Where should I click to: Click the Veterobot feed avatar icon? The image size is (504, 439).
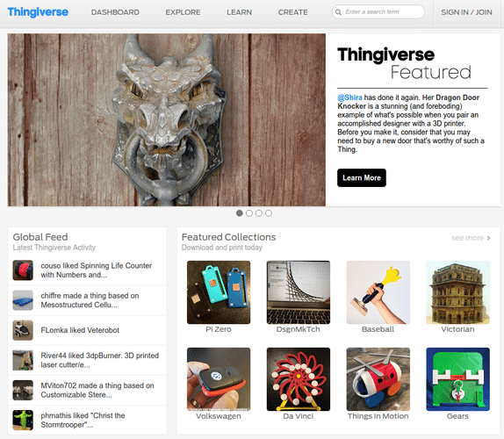coord(23,330)
